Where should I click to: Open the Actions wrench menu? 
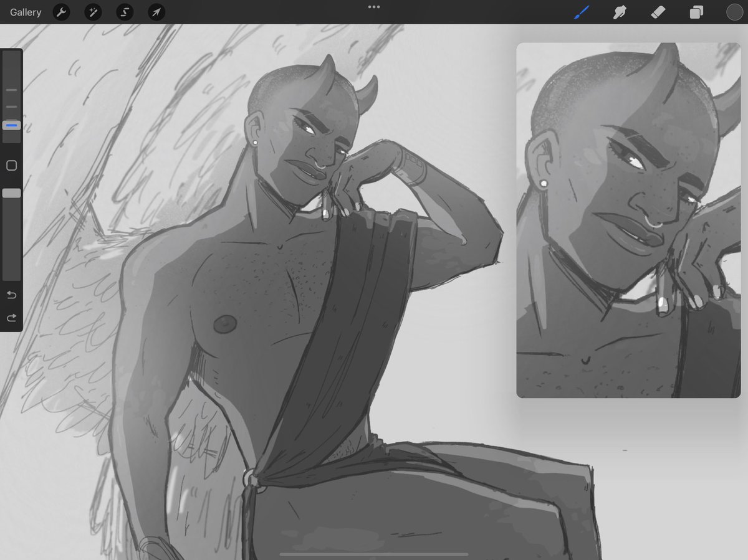(x=61, y=12)
